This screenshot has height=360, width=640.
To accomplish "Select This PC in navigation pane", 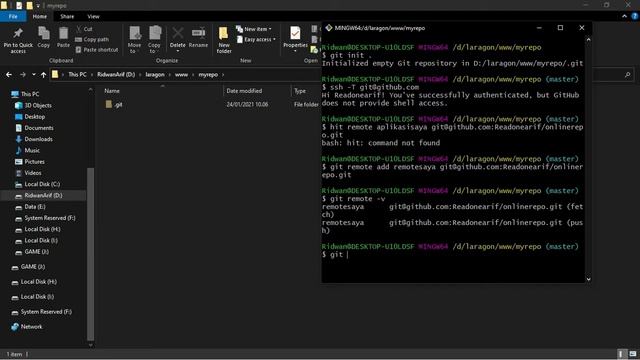I will pos(30,94).
